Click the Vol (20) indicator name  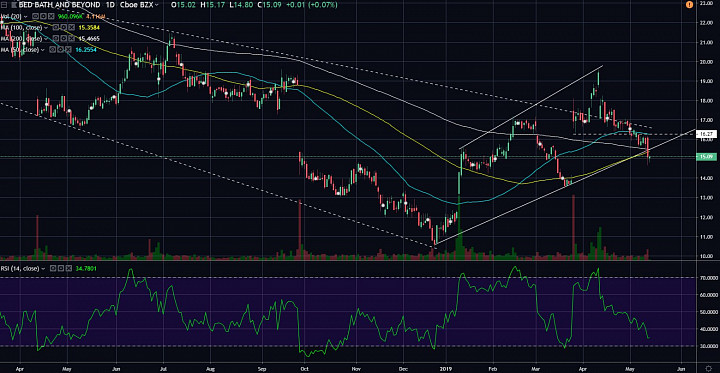coord(11,16)
